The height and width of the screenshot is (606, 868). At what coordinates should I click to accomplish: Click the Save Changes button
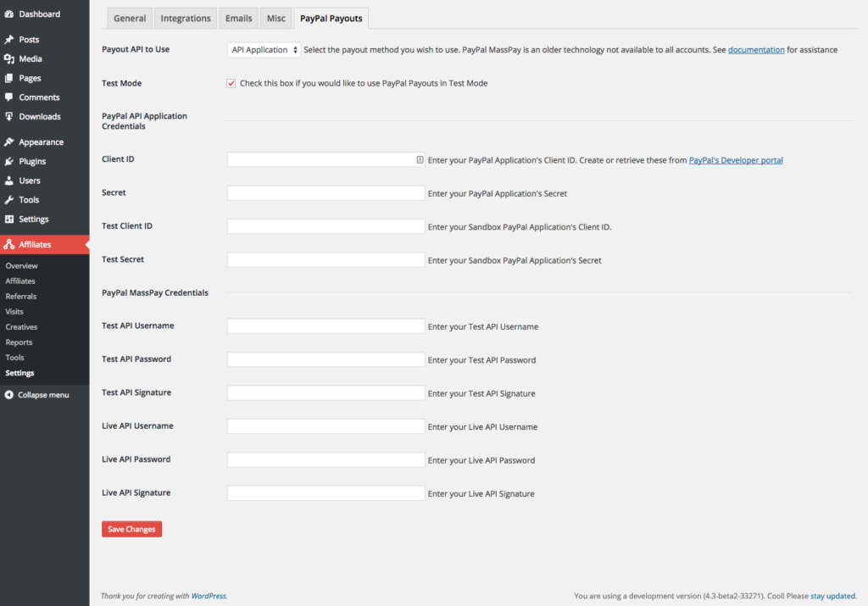point(131,529)
